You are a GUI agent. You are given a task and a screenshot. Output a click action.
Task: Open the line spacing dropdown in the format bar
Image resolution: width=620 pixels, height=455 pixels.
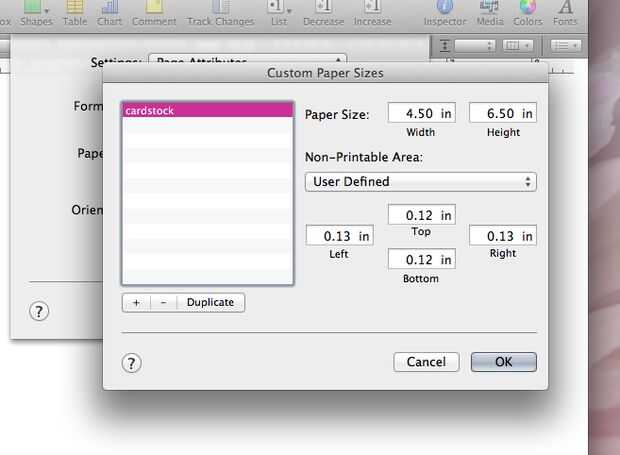click(x=475, y=46)
